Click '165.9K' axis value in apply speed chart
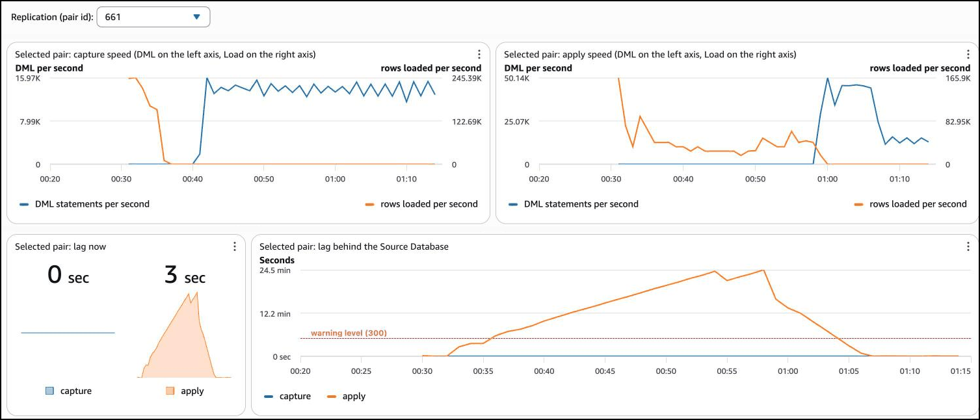 (957, 79)
